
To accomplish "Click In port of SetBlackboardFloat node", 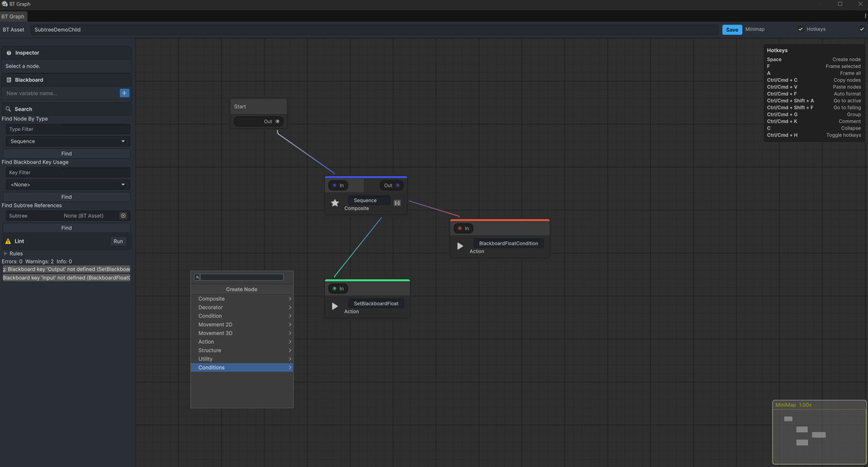I will click(334, 288).
